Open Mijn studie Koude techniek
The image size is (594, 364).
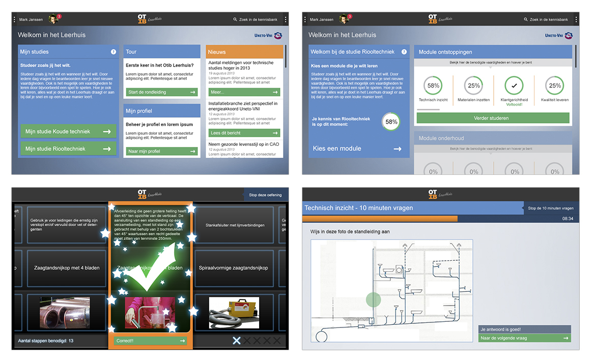(x=68, y=131)
